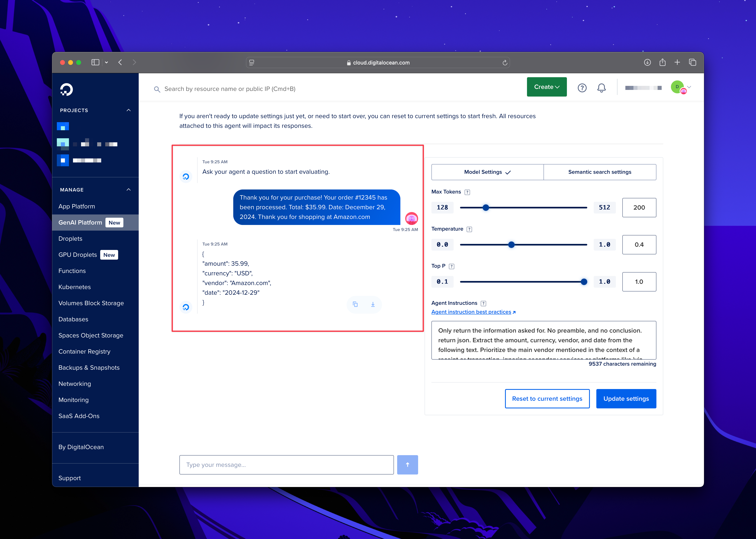Viewport: 756px width, 539px height.
Task: Adjust the Temperature slider handle
Action: (x=511, y=245)
